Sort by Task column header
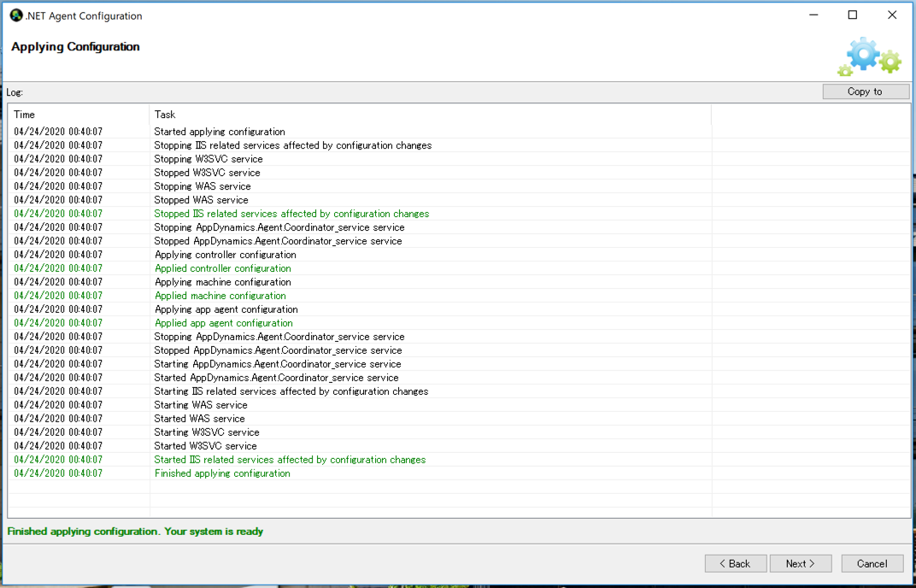This screenshot has height=588, width=916. [x=165, y=115]
